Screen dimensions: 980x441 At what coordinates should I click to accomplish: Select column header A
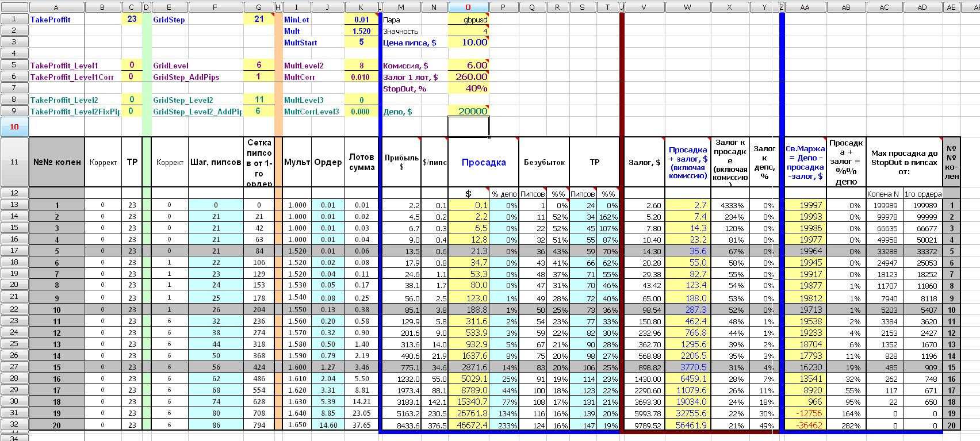click(56, 7)
